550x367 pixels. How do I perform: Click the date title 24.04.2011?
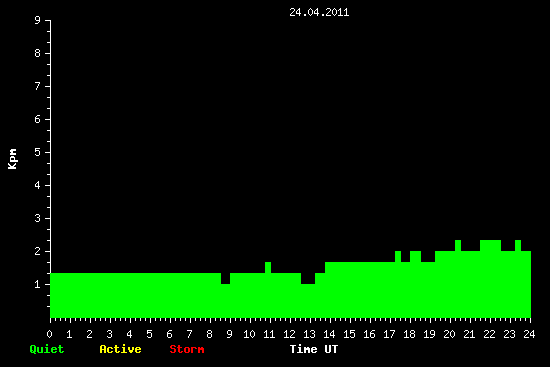click(x=319, y=13)
